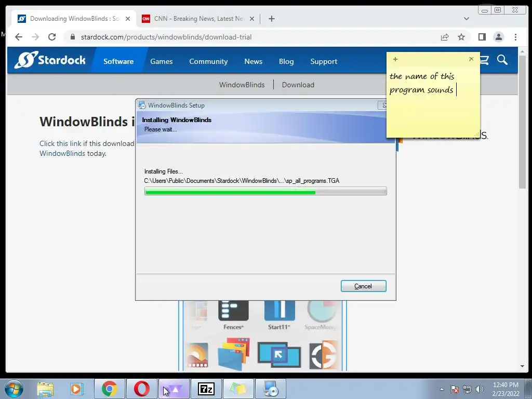This screenshot has width=532, height=399.
Task: Open the Community nav menu
Action: pos(208,61)
